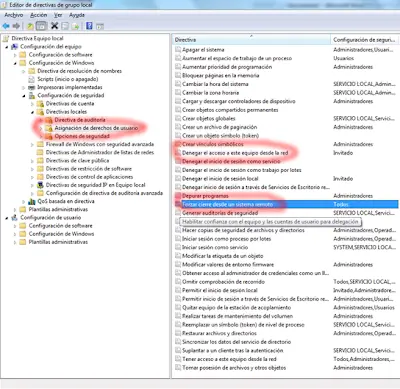Expand Firewall de Windows con seguridad avanzada
The height and width of the screenshot is (389, 400).
[32, 145]
